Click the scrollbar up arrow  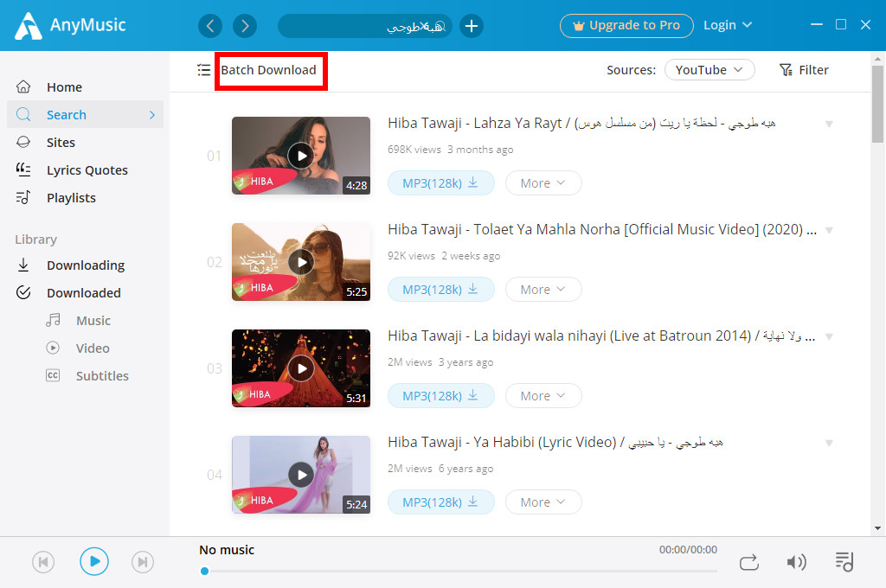pyautogui.click(x=877, y=58)
